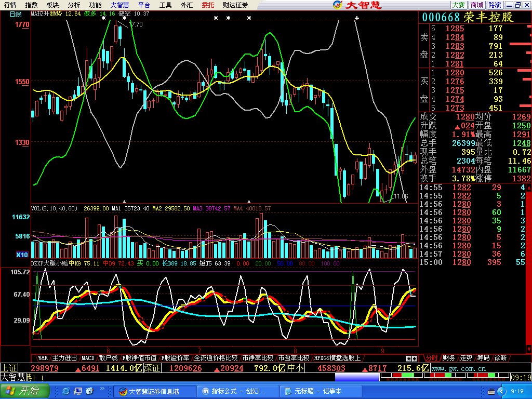Viewport: 532px width, 399px height.
Task: Switch to the 分时 tab
Action: coord(431,358)
